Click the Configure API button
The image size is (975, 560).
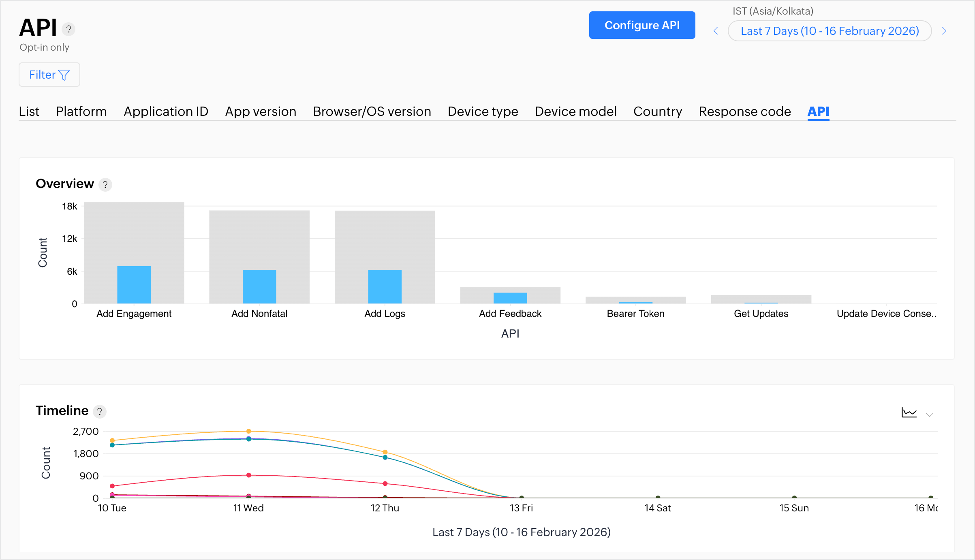pyautogui.click(x=642, y=25)
